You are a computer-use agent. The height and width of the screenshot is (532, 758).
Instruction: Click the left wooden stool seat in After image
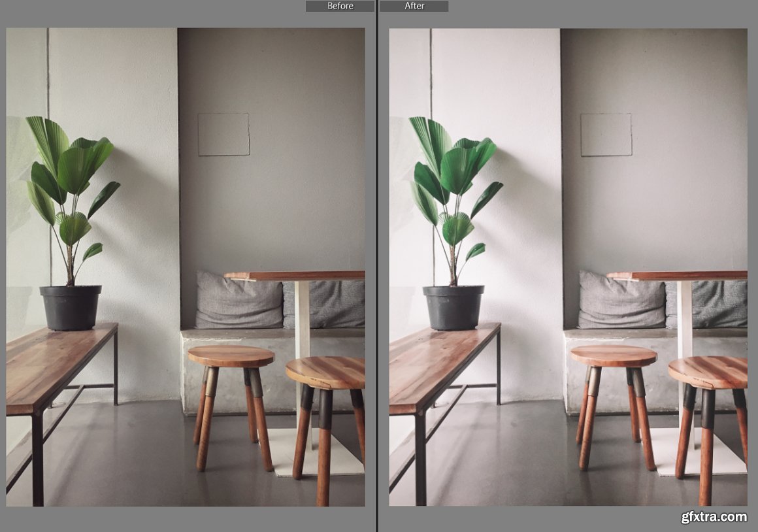(x=614, y=356)
